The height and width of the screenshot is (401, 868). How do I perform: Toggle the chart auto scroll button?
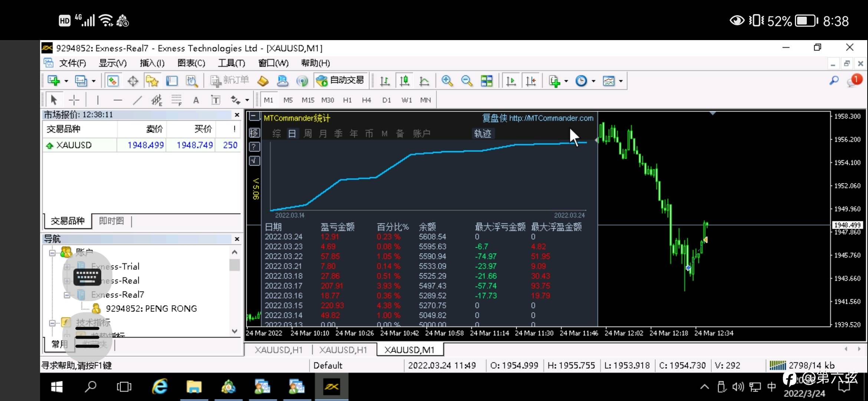point(511,81)
